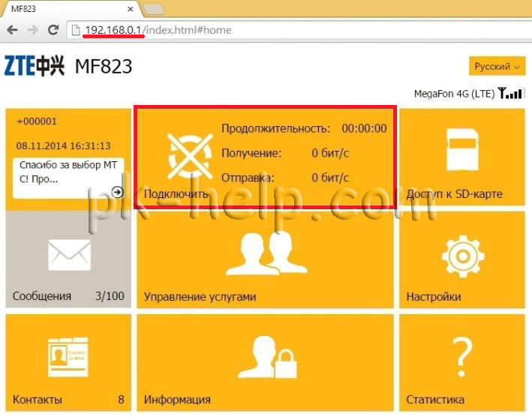Click the two-person service management icon
The image size is (532, 417).
point(266,253)
